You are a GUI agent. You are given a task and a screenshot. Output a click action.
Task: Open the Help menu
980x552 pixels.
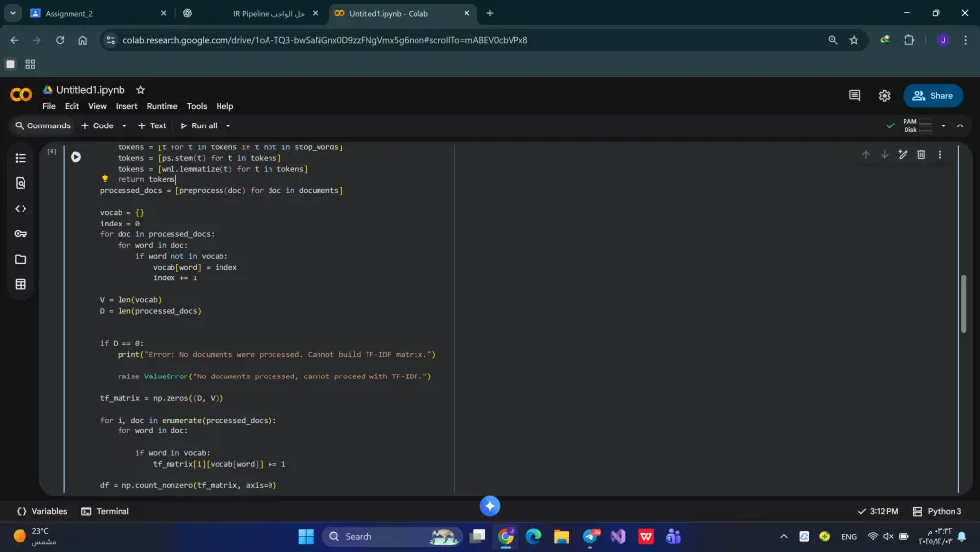pyautogui.click(x=224, y=106)
